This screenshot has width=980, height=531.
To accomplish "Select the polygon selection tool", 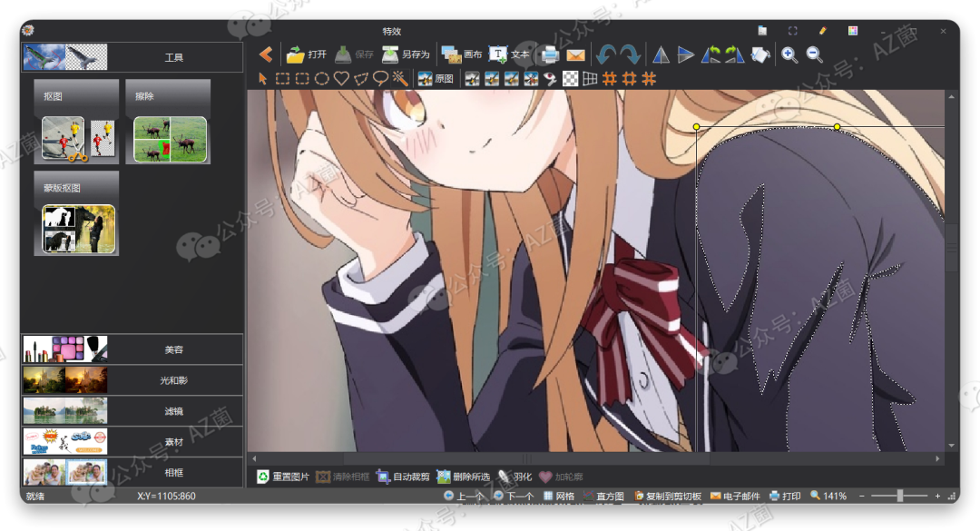I will point(360,79).
